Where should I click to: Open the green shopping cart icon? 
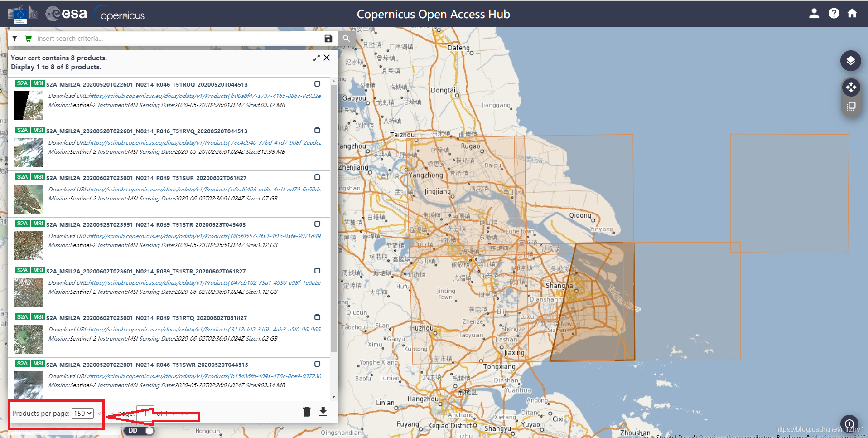[29, 39]
